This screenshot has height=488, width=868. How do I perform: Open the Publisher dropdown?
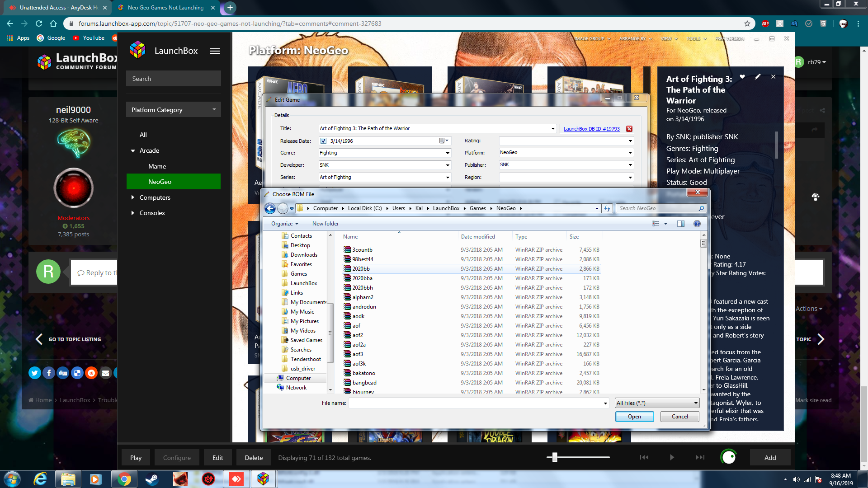630,165
